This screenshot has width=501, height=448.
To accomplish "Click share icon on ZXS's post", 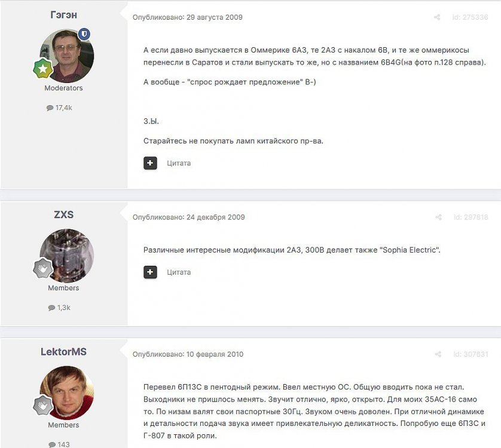I will pos(438,217).
